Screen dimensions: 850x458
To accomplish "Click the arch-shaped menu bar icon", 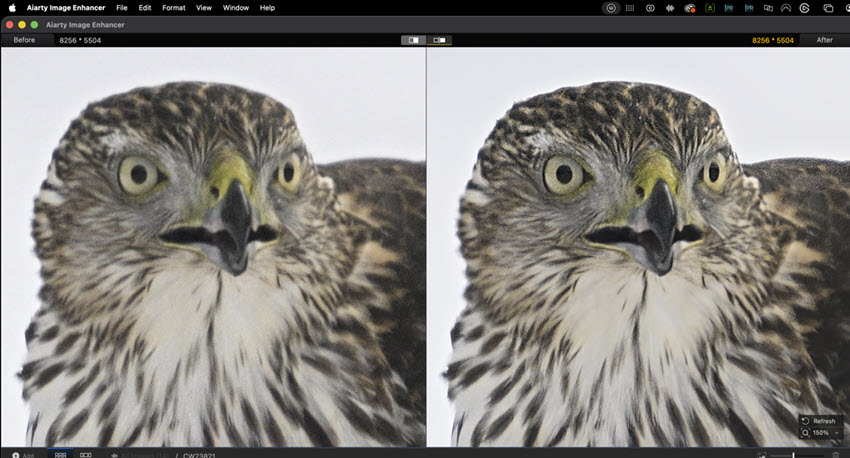I will click(786, 8).
